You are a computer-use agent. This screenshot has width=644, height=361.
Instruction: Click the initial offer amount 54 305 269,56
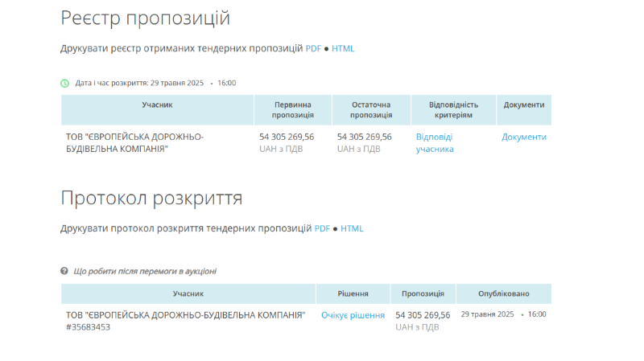click(x=287, y=137)
